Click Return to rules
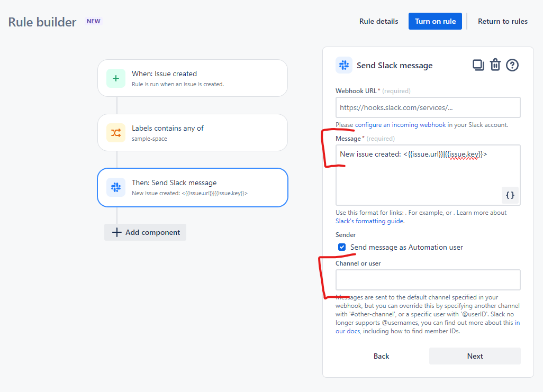 pos(502,21)
